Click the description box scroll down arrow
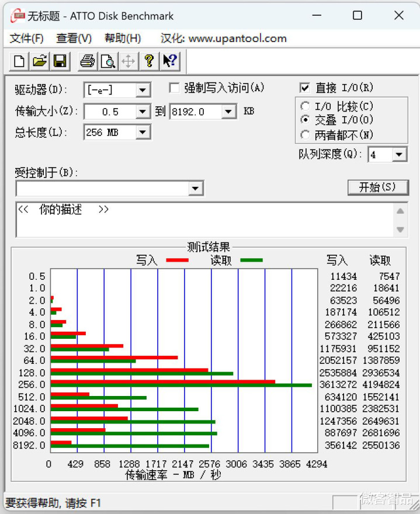Screen dimensions: 420x514 pyautogui.click(x=400, y=230)
